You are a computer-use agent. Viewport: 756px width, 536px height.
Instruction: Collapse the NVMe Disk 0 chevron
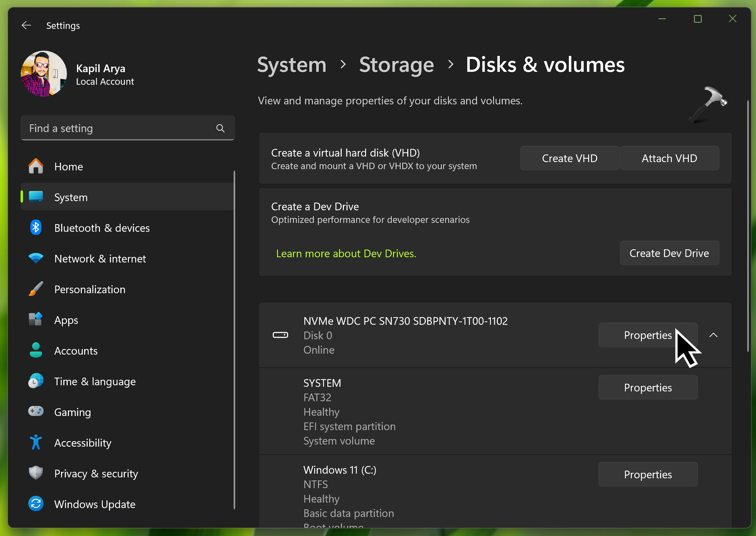click(713, 335)
